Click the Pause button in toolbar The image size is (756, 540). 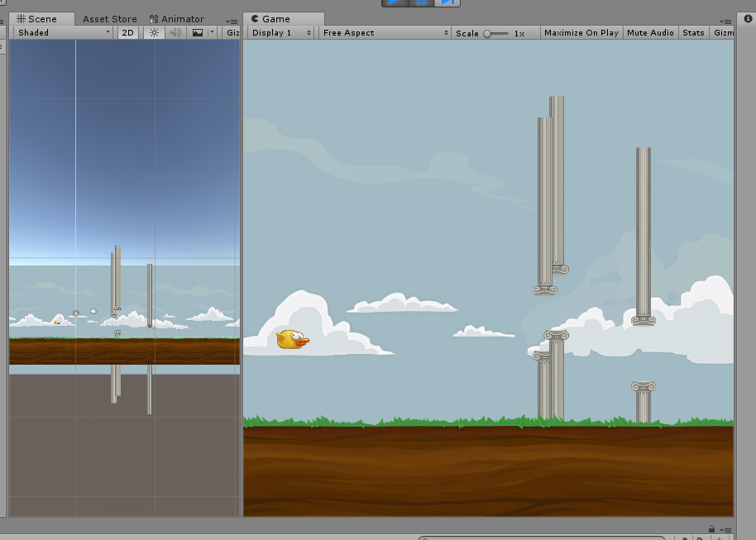[x=421, y=2]
